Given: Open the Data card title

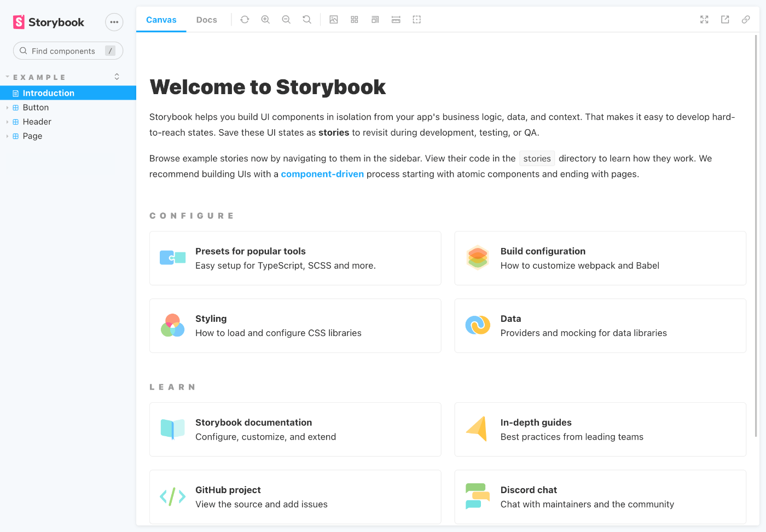Looking at the screenshot, I should click(x=510, y=319).
